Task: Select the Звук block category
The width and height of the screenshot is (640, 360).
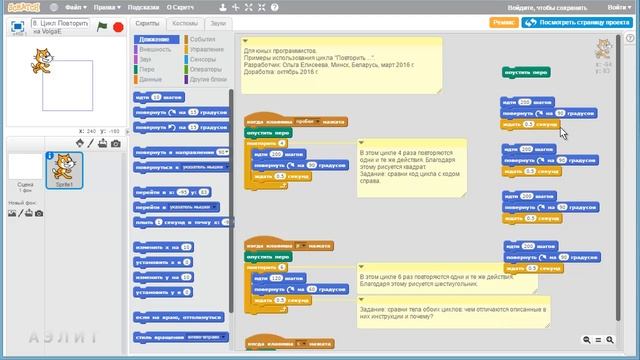Action: (156, 59)
